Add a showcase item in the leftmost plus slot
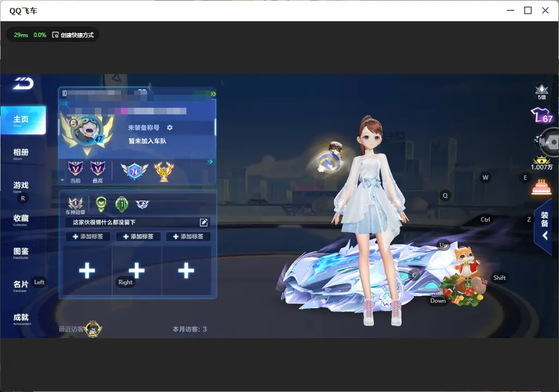Screen dimensions: 559x392 [87, 271]
